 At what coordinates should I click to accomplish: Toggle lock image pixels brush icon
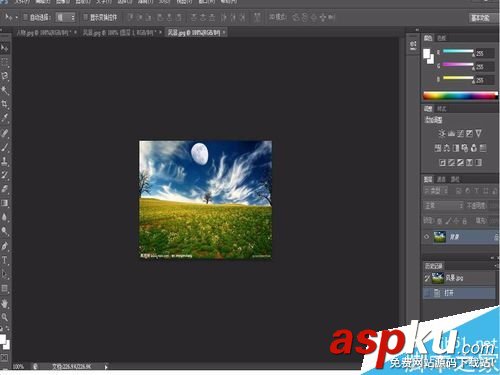tap(448, 221)
